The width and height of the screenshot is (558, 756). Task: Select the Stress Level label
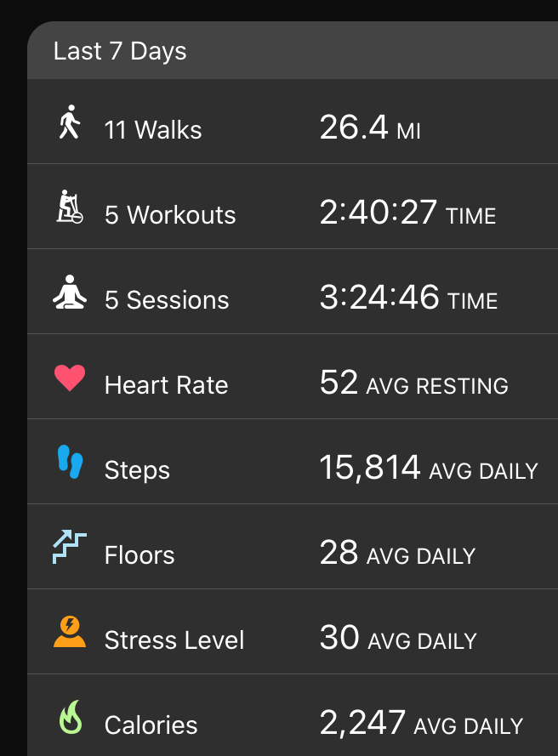pyautogui.click(x=174, y=640)
